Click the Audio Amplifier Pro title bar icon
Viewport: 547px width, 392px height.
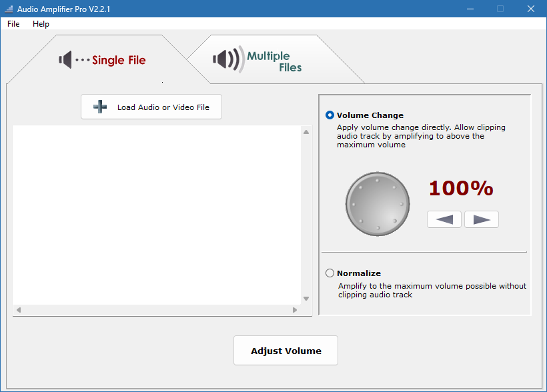9,9
